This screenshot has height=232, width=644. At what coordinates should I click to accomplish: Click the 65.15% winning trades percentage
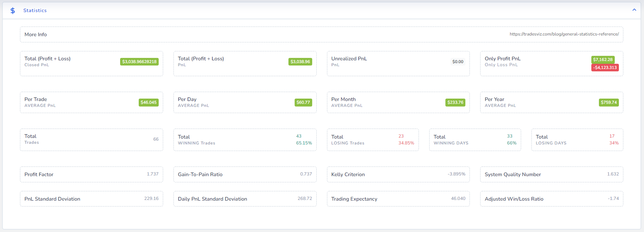point(304,143)
